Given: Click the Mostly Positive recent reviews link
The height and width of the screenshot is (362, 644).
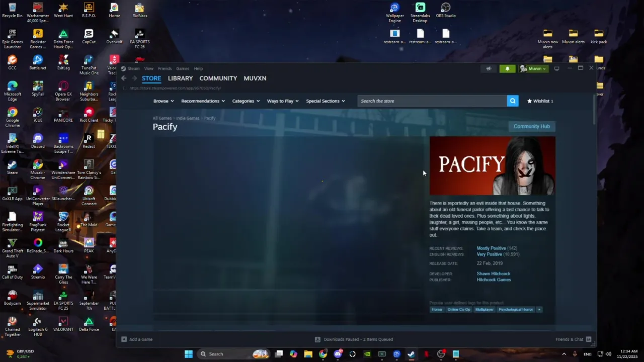Looking at the screenshot, I should (x=491, y=248).
